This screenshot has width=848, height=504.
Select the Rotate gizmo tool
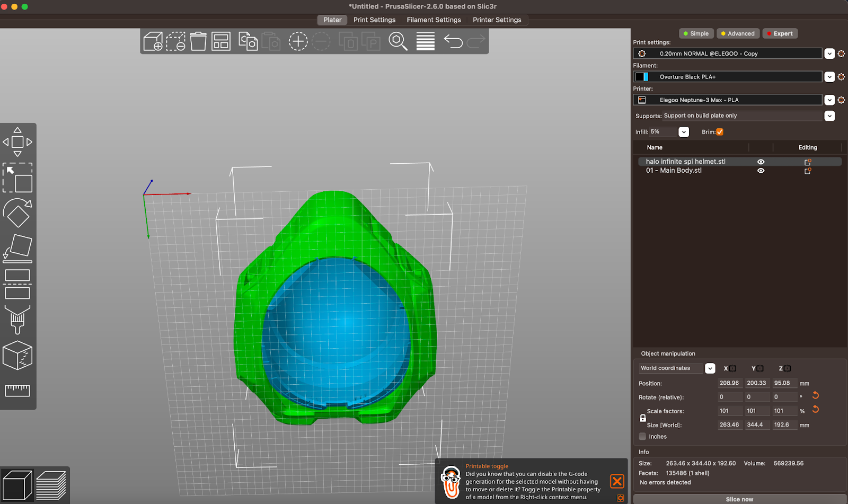tap(17, 213)
